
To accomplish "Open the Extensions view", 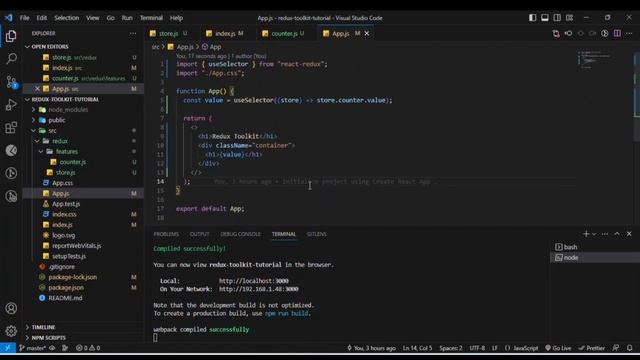I will pos(11,128).
